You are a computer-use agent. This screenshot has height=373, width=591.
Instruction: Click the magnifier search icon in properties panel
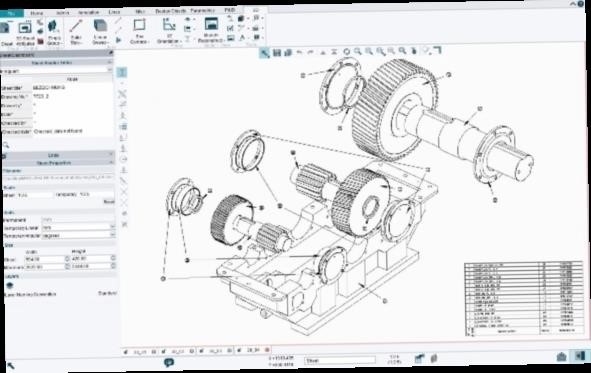click(6, 145)
